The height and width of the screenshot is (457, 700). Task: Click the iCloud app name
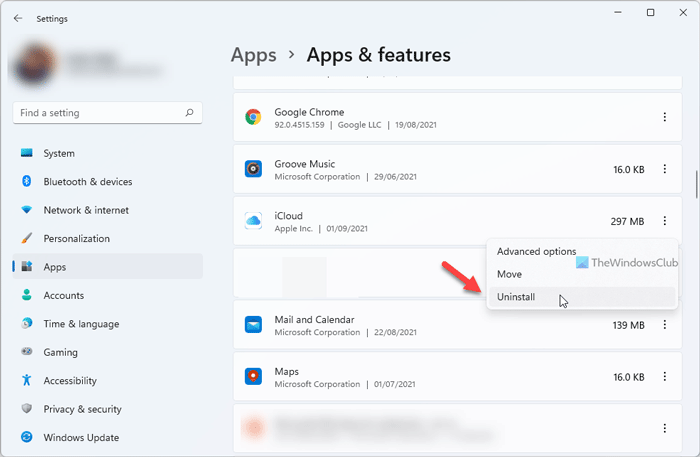288,216
